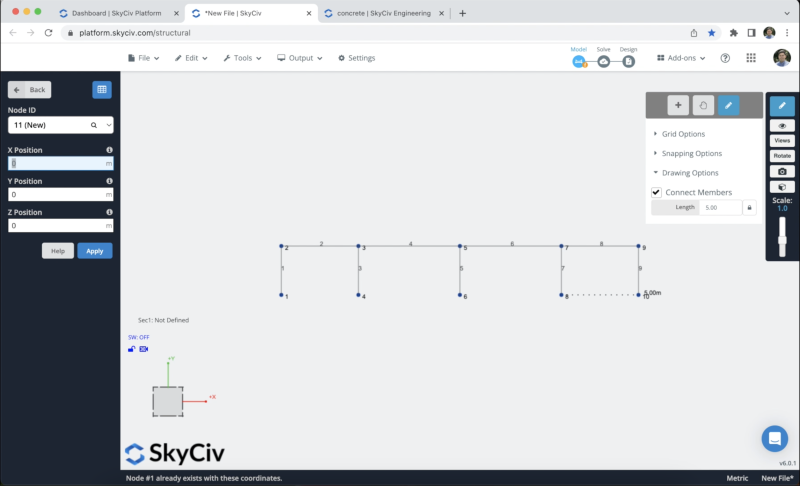Open the datasheet table view icon
This screenshot has height=486, width=800.
click(102, 90)
